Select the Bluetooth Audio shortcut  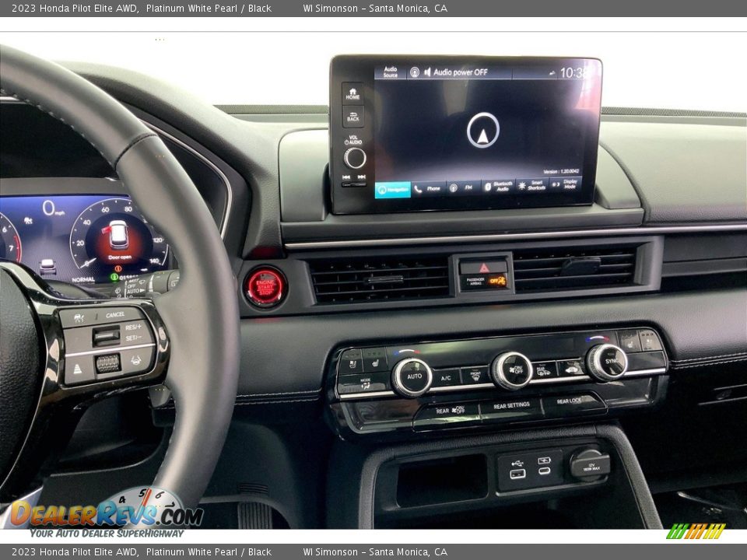point(498,186)
